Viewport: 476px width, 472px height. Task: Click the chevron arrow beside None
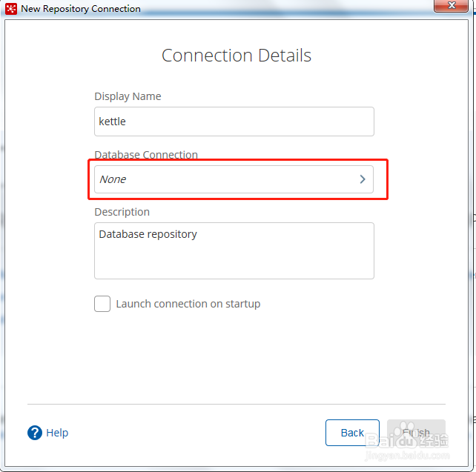[363, 179]
